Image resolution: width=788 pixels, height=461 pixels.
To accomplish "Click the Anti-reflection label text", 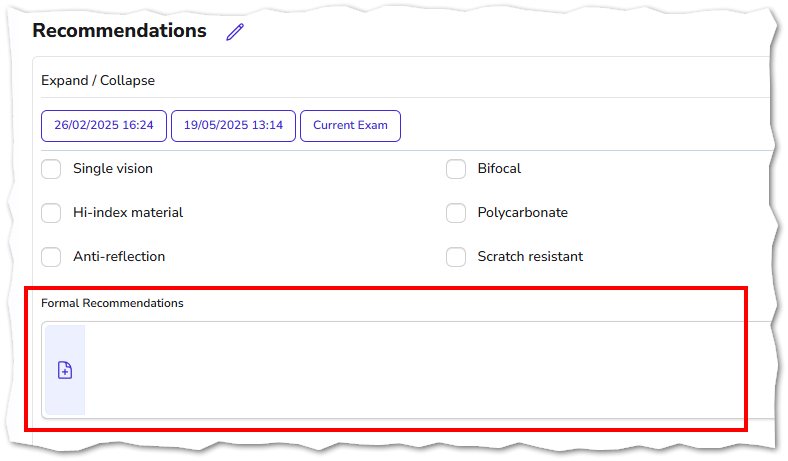I will pos(119,256).
